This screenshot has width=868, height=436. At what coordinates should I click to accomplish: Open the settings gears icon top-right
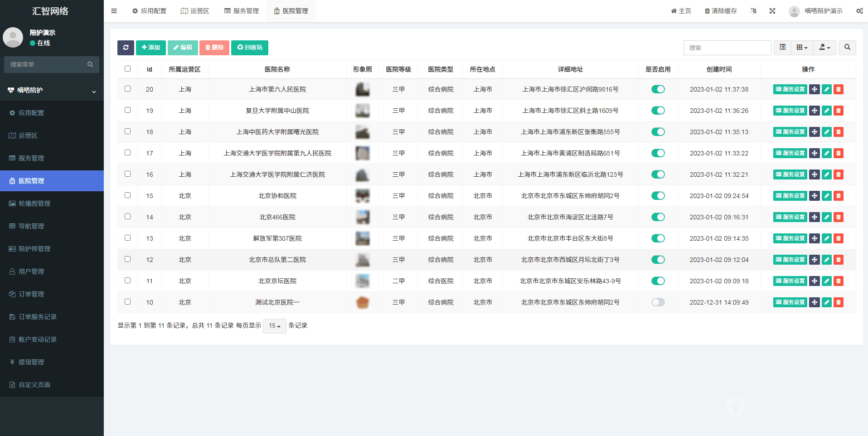(x=859, y=11)
